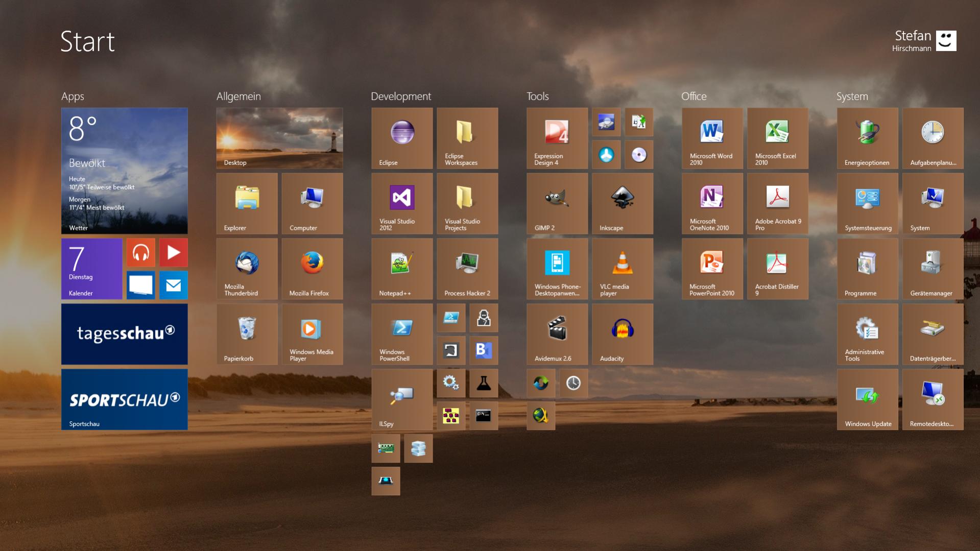Screen dimensions: 980x551
Task: Launch Visual Studio 2012
Action: coord(402,203)
